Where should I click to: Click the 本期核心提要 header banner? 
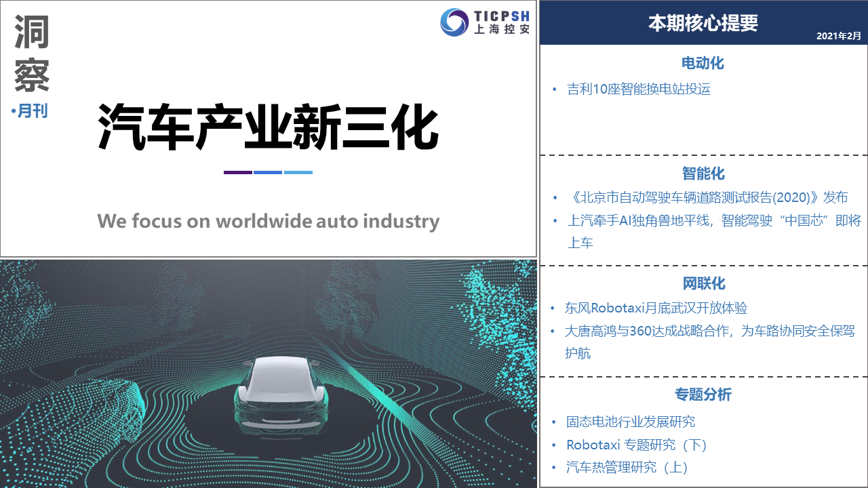[703, 23]
